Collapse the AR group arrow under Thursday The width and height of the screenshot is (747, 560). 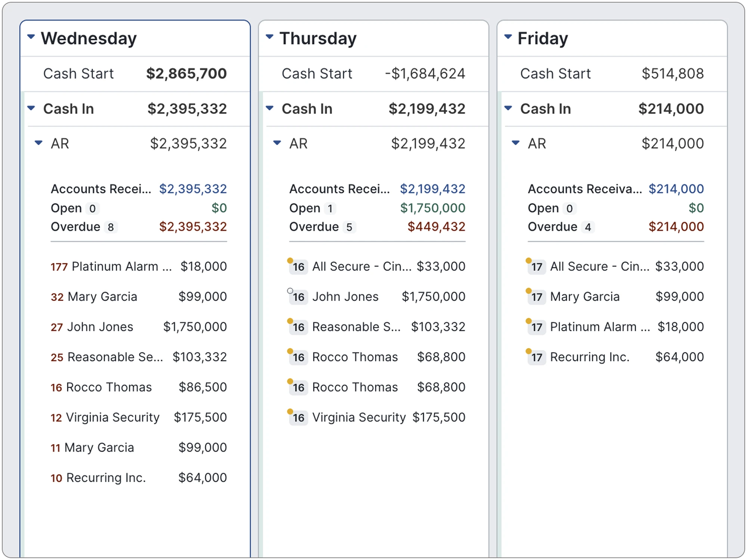coord(277,143)
